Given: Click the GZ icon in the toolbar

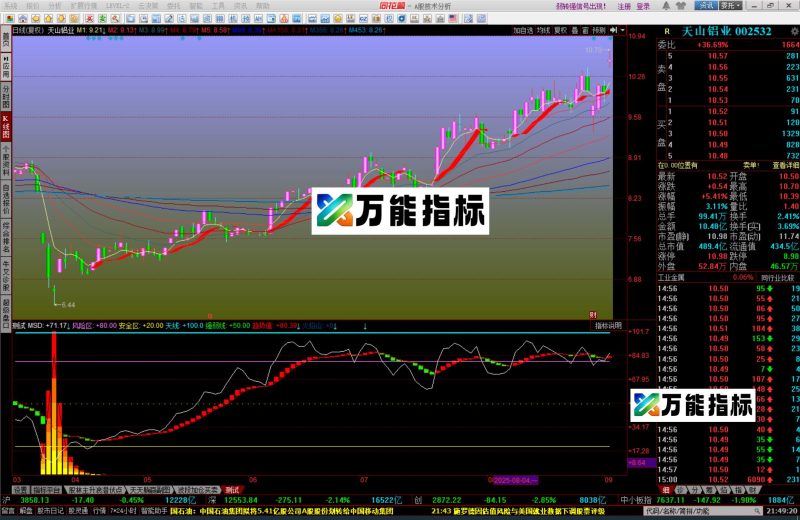Looking at the screenshot, I should point(363,19).
